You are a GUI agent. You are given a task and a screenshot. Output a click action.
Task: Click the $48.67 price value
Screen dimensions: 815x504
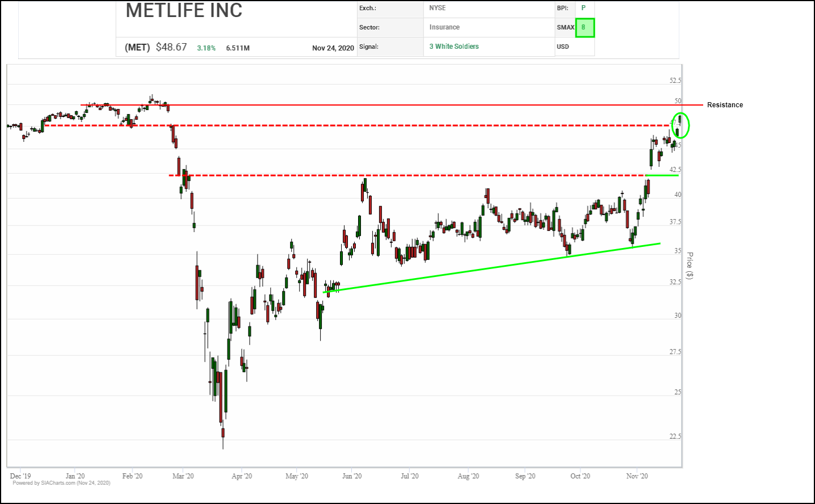click(x=171, y=47)
